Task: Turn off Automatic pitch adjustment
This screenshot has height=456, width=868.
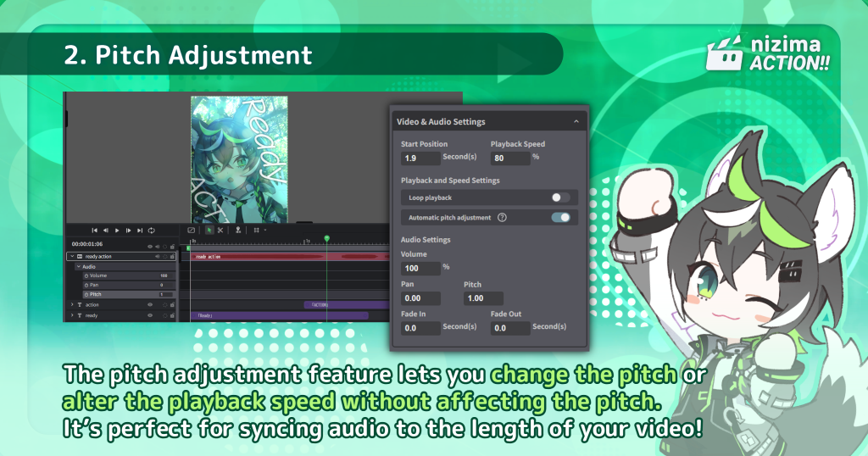Action: click(x=560, y=218)
